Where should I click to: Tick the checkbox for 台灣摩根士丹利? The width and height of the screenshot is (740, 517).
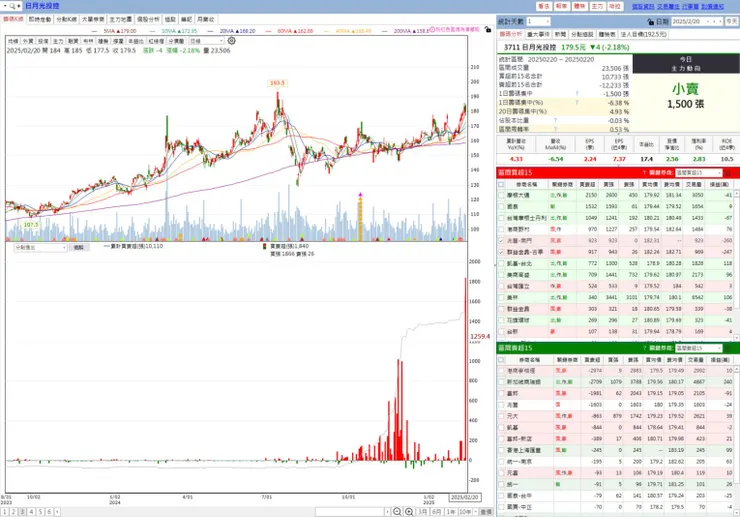501,218
